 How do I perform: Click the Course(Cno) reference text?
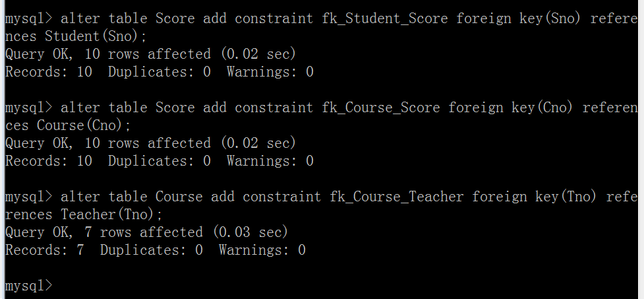pyautogui.click(x=84, y=125)
